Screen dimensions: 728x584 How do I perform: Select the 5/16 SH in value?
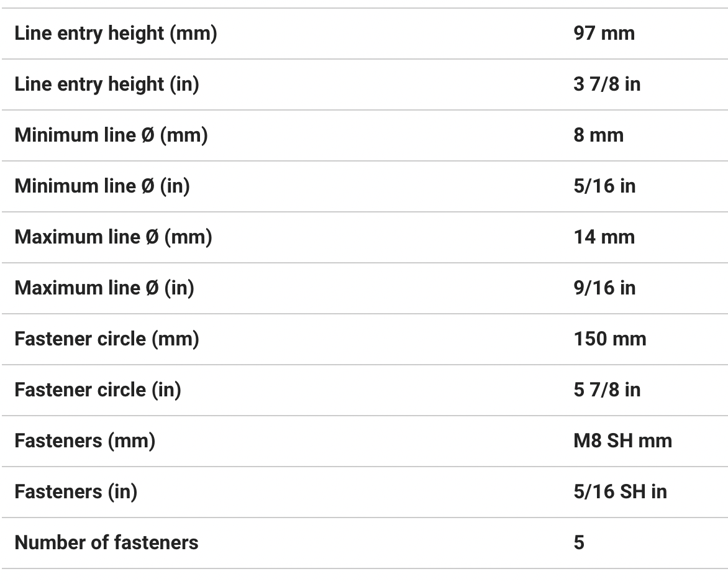click(620, 492)
